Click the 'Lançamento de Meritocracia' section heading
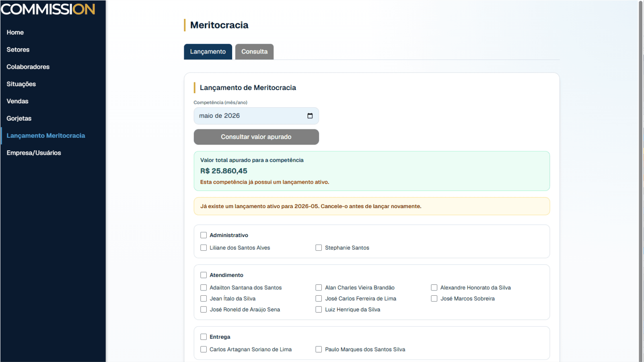The image size is (644, 362). [248, 88]
